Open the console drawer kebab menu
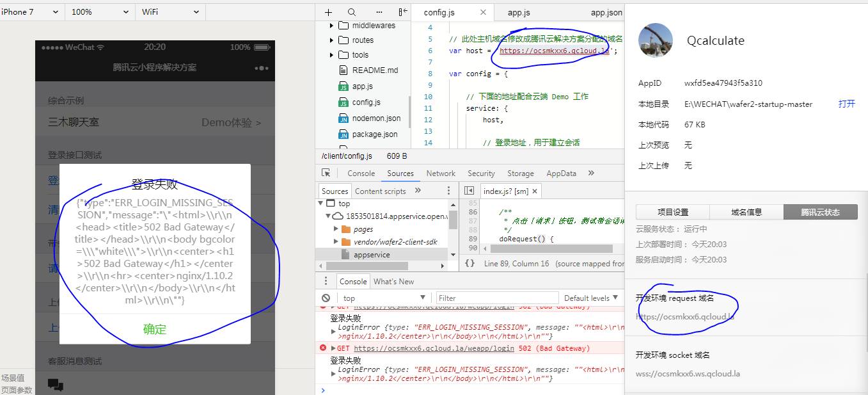The image size is (868, 395). [326, 281]
